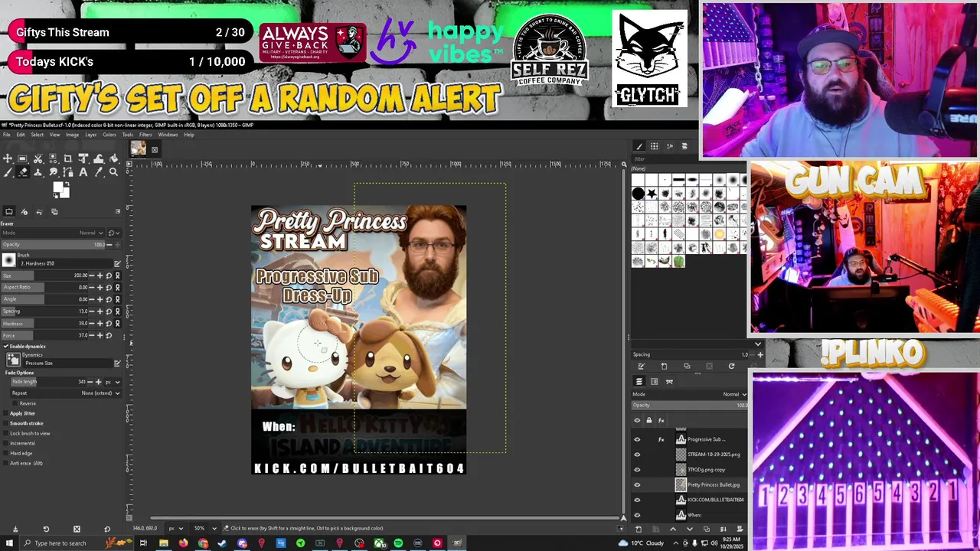980x551 pixels.
Task: Hide the Pretty Princess Bullet.jpg layer
Action: point(637,484)
